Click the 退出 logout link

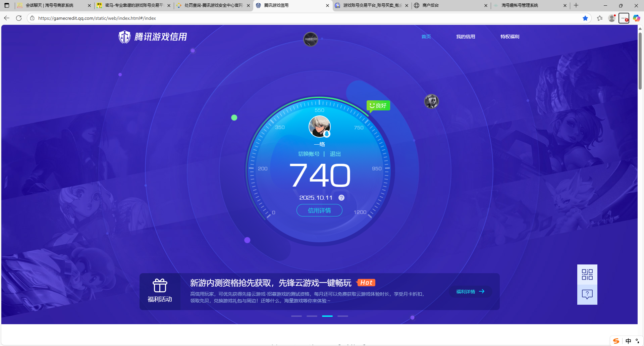335,154
